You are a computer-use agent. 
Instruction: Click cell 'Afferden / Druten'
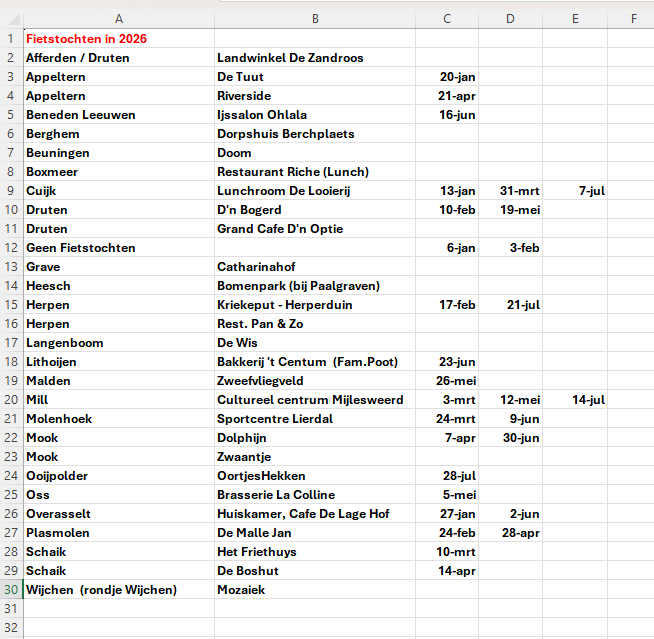click(x=119, y=58)
